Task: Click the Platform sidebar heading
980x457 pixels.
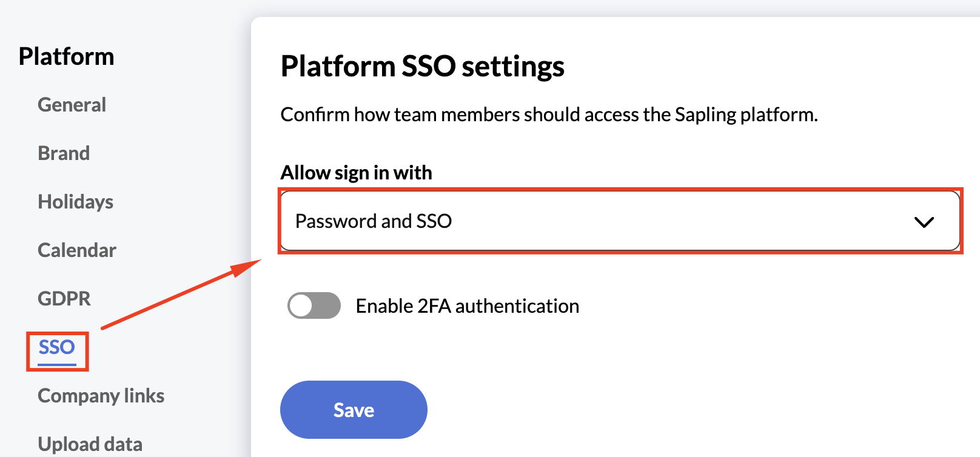Action: click(66, 56)
